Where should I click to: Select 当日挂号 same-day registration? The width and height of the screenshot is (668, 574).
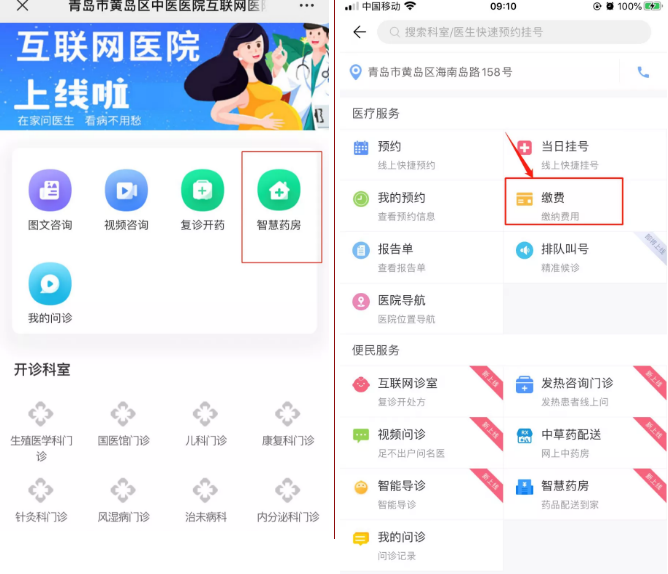584,155
